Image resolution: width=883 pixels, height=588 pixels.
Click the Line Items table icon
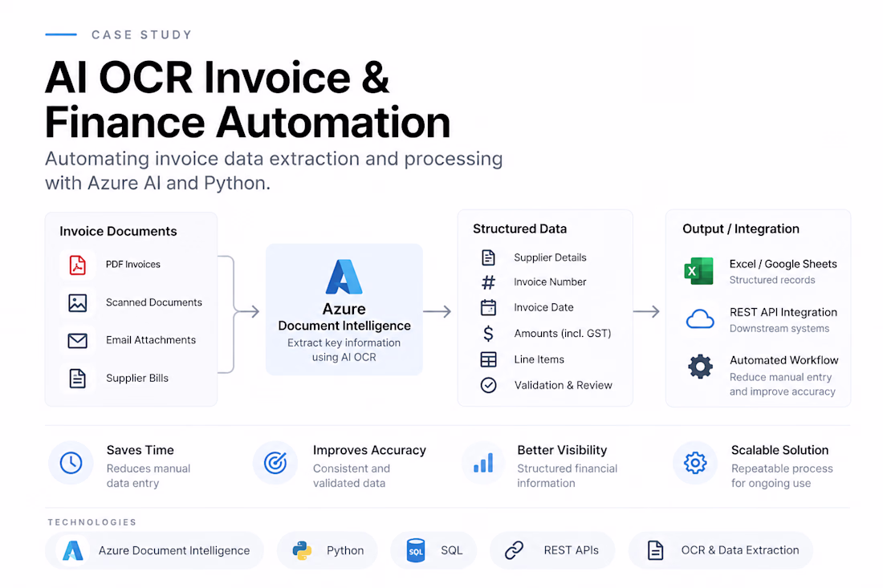(x=488, y=359)
